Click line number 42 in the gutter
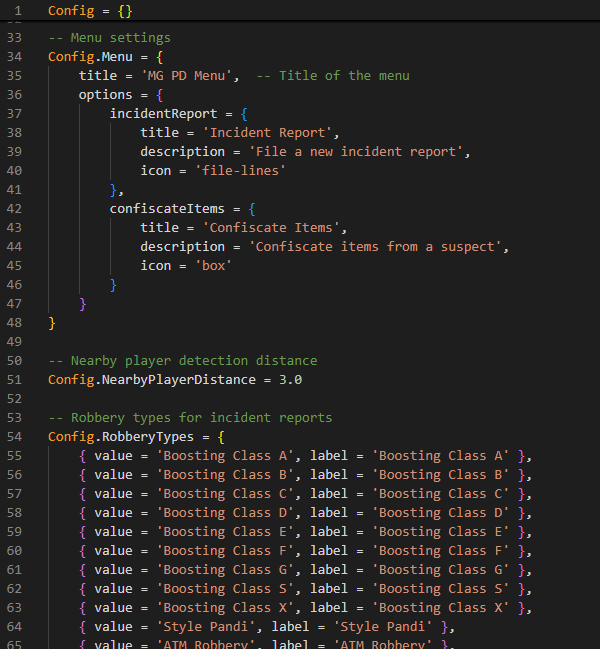Viewport: 600px width, 649px height. pos(14,209)
